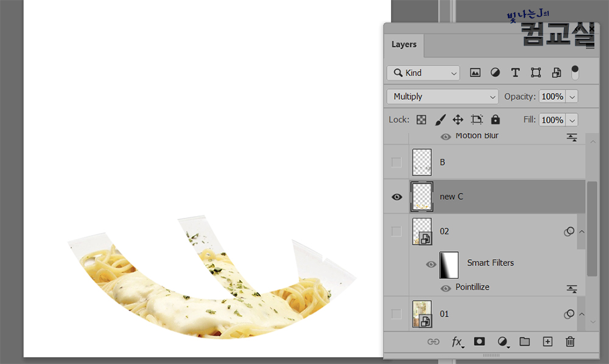Viewport: 609px width, 364px height.
Task: Delete layer with trash icon
Action: tap(570, 341)
